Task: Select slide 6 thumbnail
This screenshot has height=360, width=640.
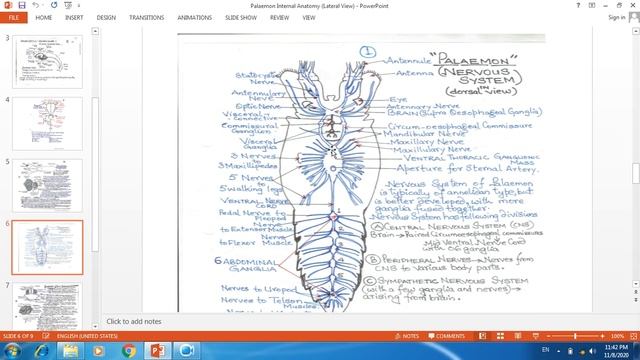Action: click(x=47, y=247)
